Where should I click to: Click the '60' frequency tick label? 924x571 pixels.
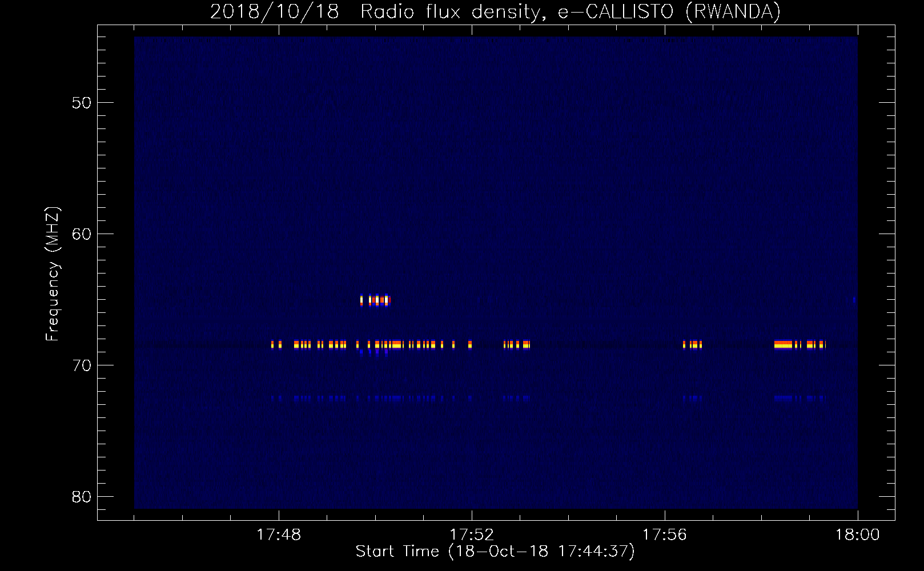pos(82,234)
